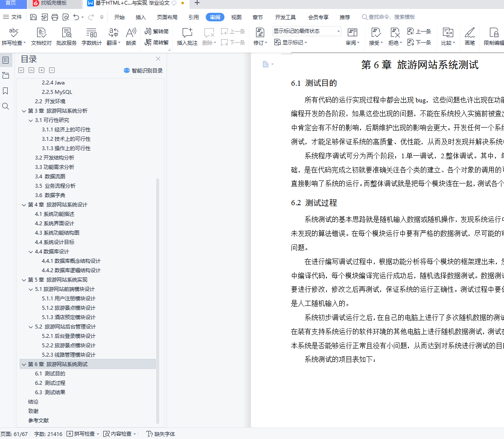The image size is (504, 439).
Task: Open 显示标记的最终状态 markup display dropdown
Action: (x=306, y=31)
